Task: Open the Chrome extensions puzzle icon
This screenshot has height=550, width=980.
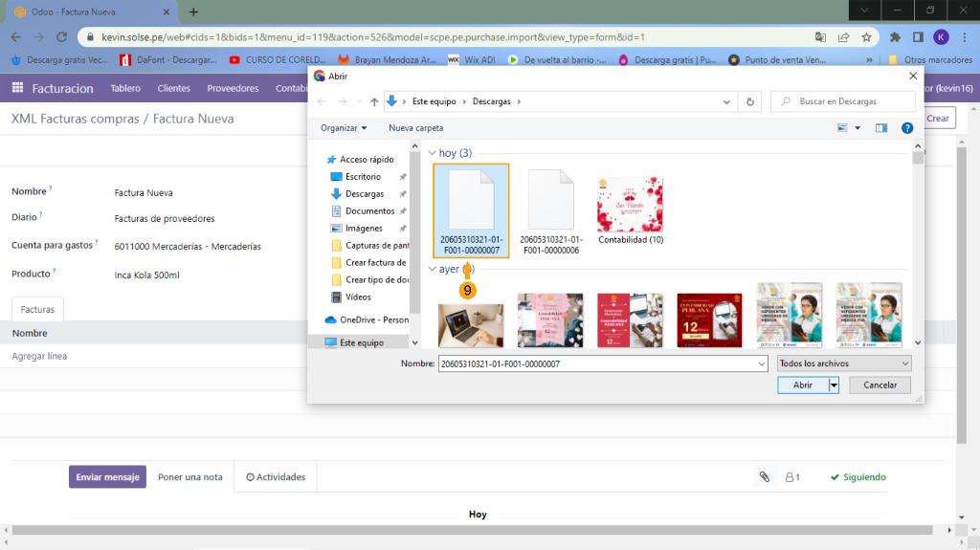Action: pos(895,37)
